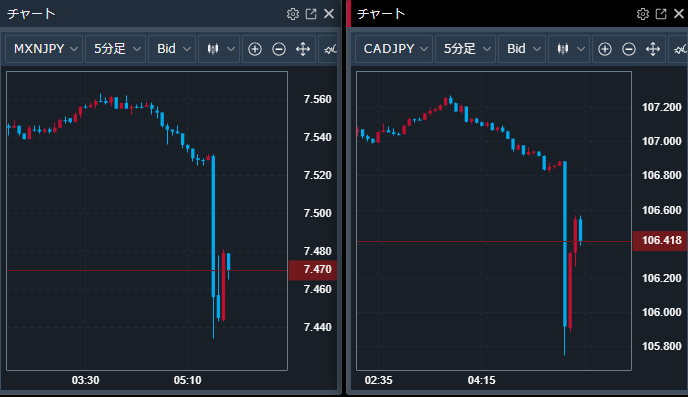Select the pan move tool in MXNJPY chart
Viewport: 688px width, 397px height.
[303, 49]
